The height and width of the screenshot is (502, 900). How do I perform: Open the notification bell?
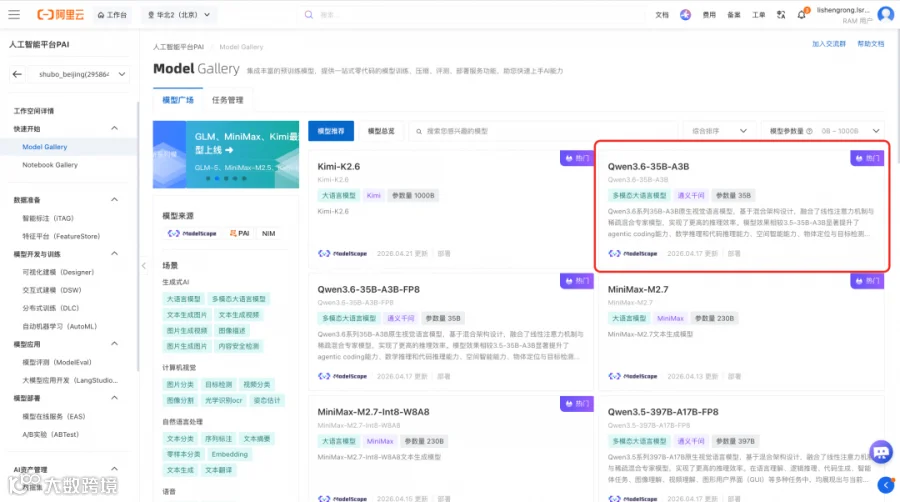click(x=802, y=15)
